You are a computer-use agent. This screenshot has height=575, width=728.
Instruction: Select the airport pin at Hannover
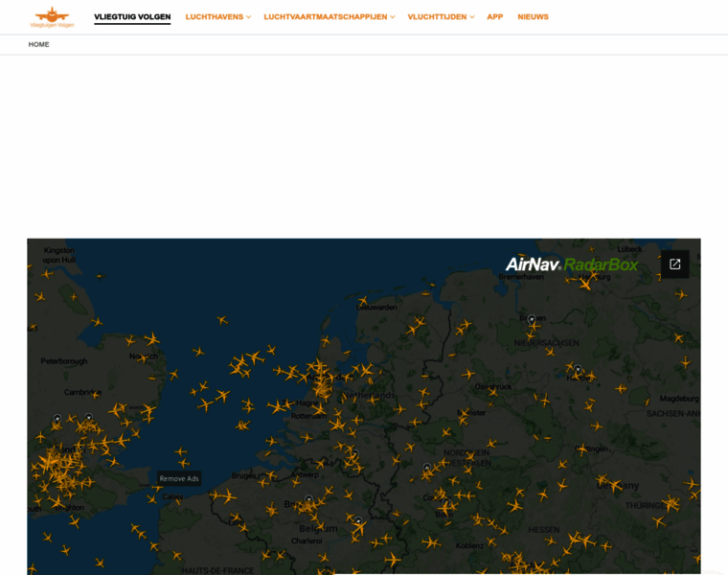(x=578, y=370)
